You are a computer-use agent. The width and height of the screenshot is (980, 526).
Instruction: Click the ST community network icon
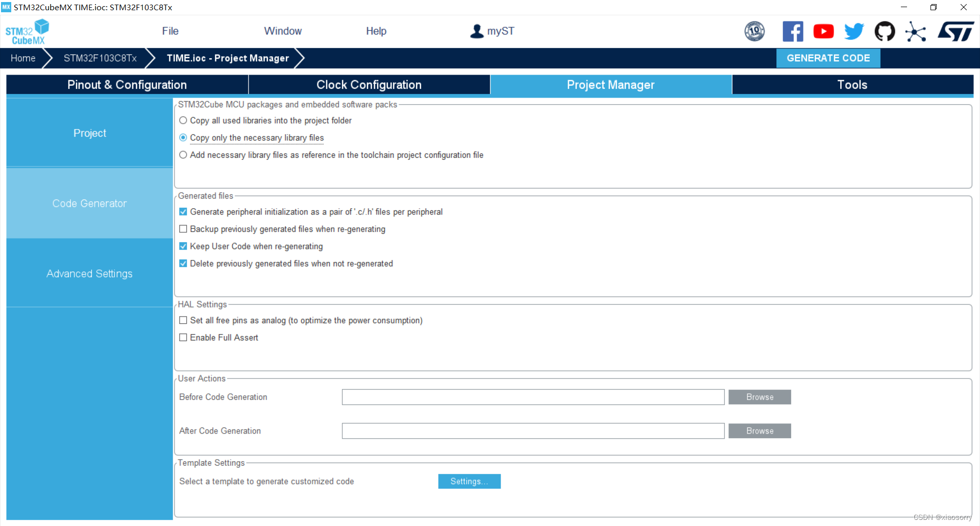click(916, 32)
